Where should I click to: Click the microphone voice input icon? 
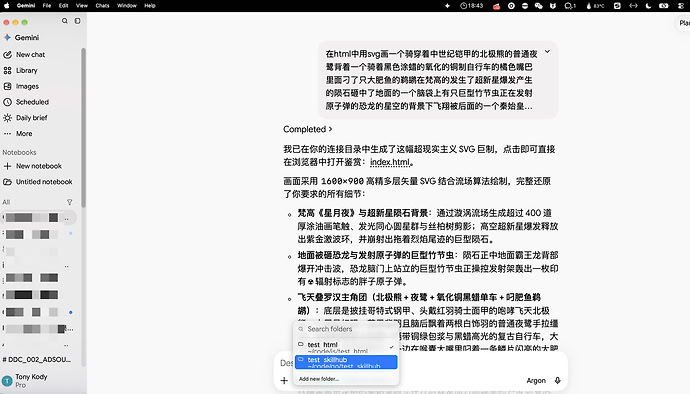click(558, 380)
